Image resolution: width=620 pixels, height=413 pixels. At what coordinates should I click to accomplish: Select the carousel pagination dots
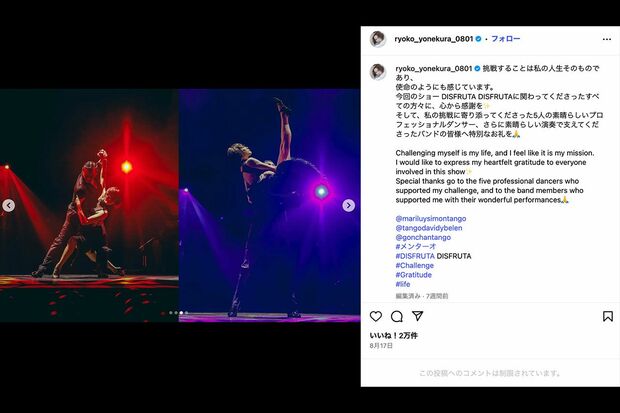tap(176, 313)
